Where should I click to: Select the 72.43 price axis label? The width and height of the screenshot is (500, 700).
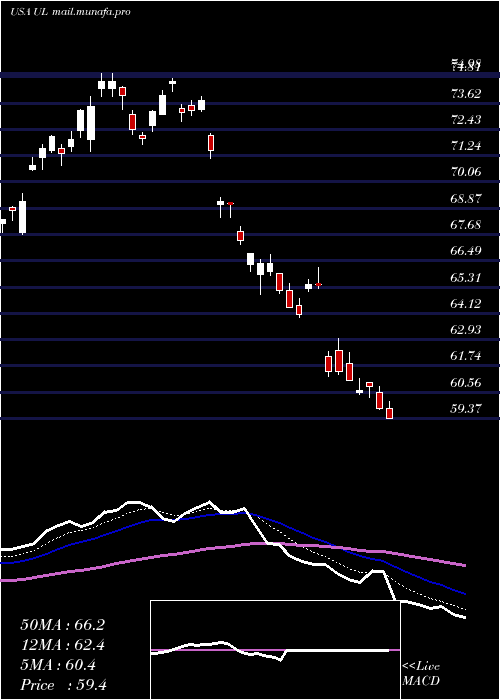(466, 120)
